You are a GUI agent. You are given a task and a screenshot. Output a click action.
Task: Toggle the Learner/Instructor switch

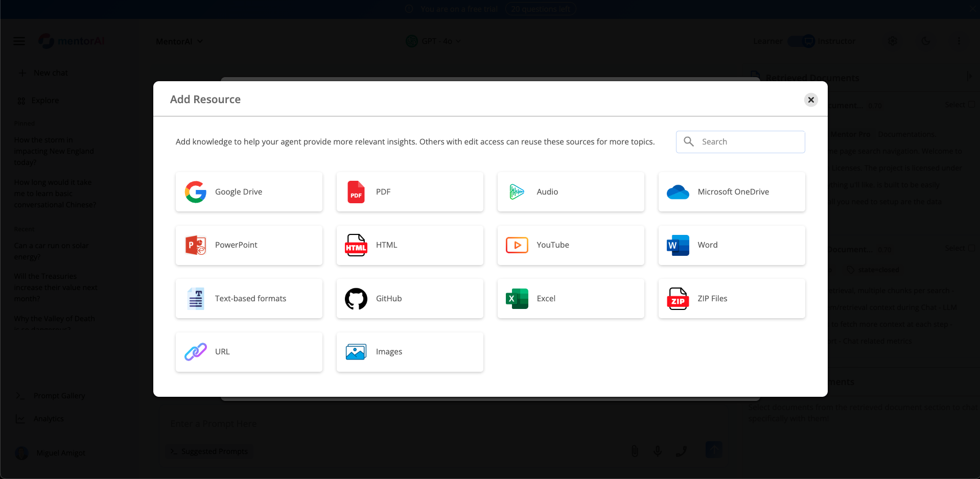[x=801, y=41]
